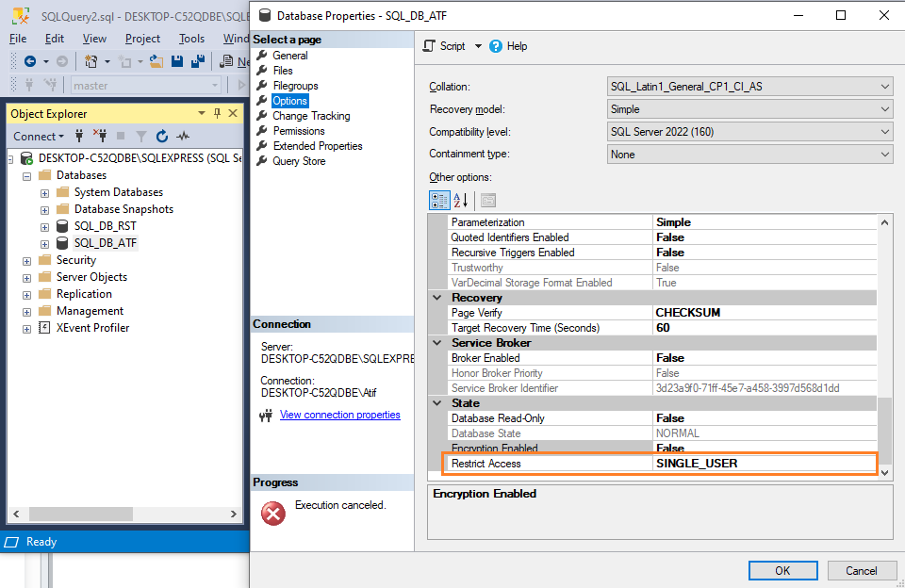905x588 pixels.
Task: Expand the Security folder node
Action: tap(26, 261)
